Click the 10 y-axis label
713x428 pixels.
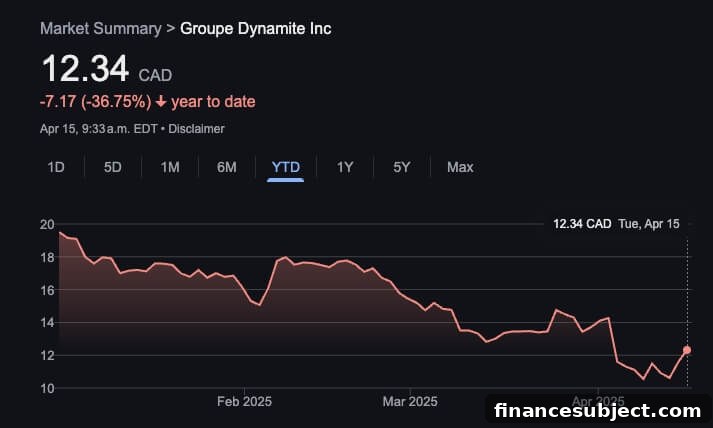(47, 388)
